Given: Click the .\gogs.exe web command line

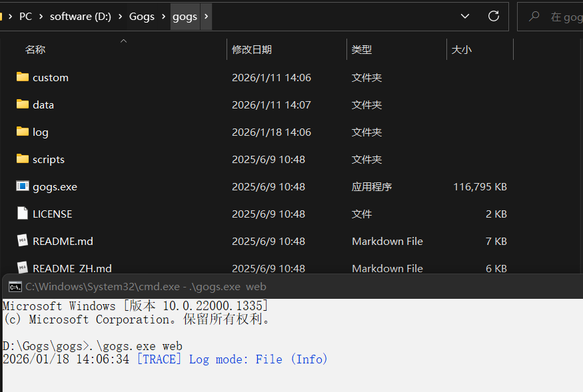Looking at the screenshot, I should coord(93,346).
